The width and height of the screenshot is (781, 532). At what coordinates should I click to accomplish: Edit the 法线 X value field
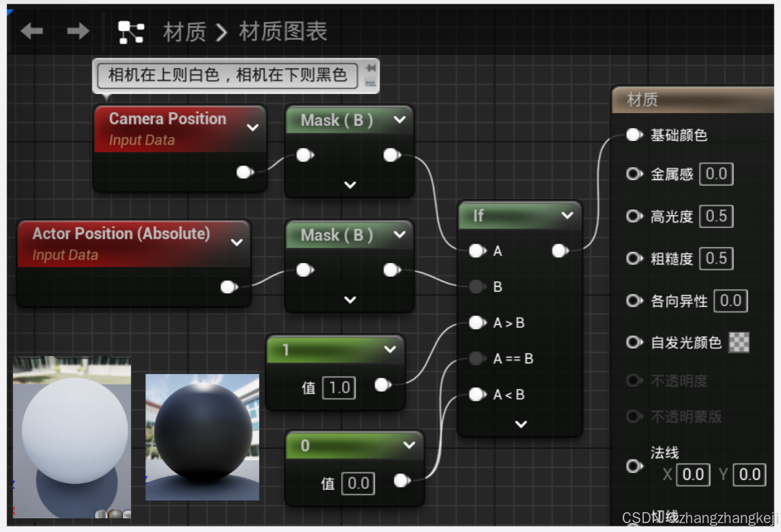tap(693, 474)
